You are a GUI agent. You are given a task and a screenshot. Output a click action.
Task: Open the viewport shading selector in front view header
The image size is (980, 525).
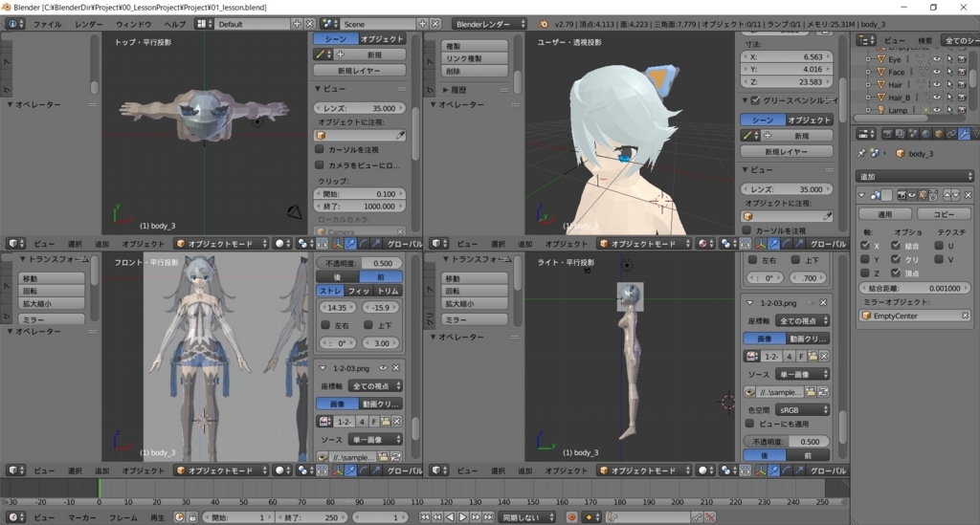pos(283,470)
